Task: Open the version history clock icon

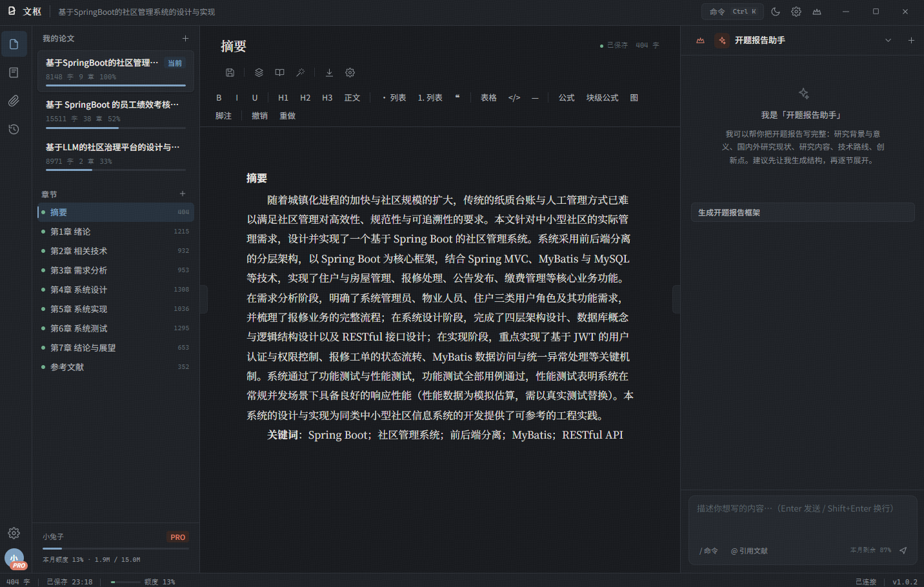Action: (14, 129)
